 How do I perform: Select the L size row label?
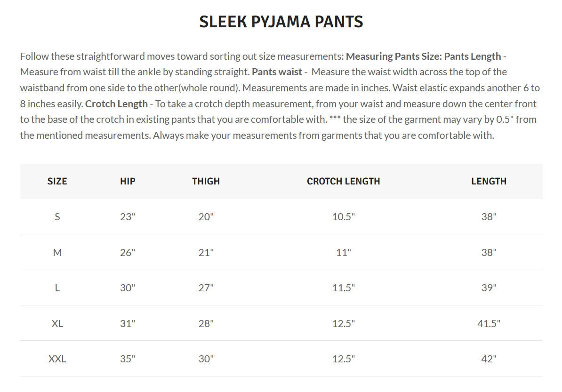[x=57, y=288]
